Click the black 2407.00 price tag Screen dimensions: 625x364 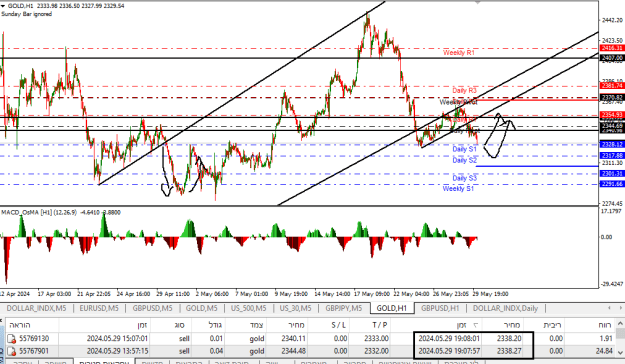pos(612,58)
